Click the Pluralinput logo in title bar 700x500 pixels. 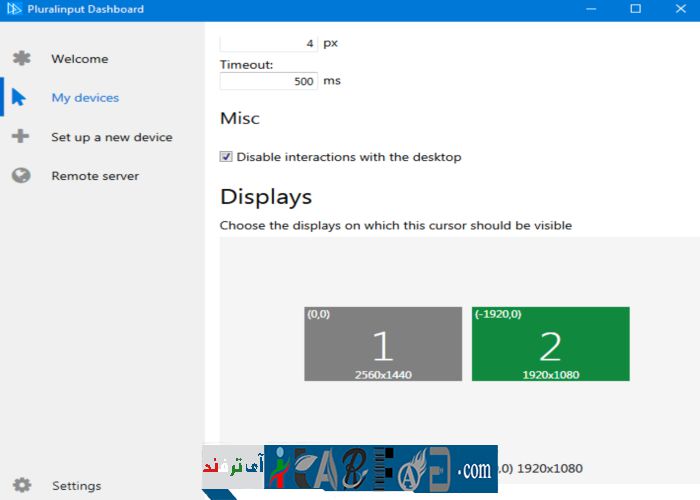(x=14, y=10)
